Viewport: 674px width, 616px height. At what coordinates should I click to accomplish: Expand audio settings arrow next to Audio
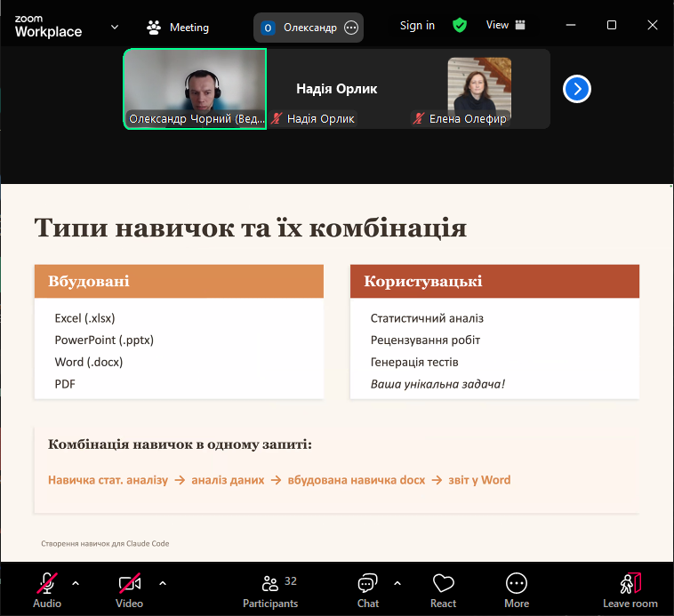[76, 583]
